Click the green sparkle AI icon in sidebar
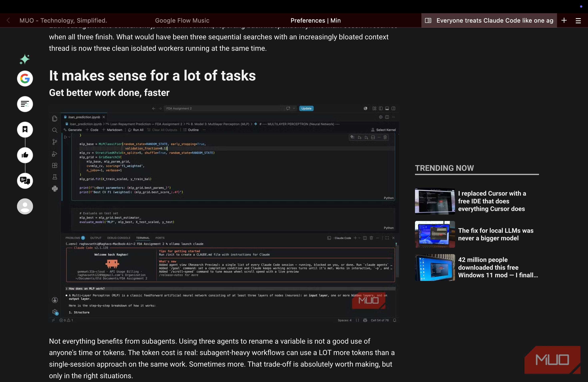The height and width of the screenshot is (382, 588). [25, 59]
